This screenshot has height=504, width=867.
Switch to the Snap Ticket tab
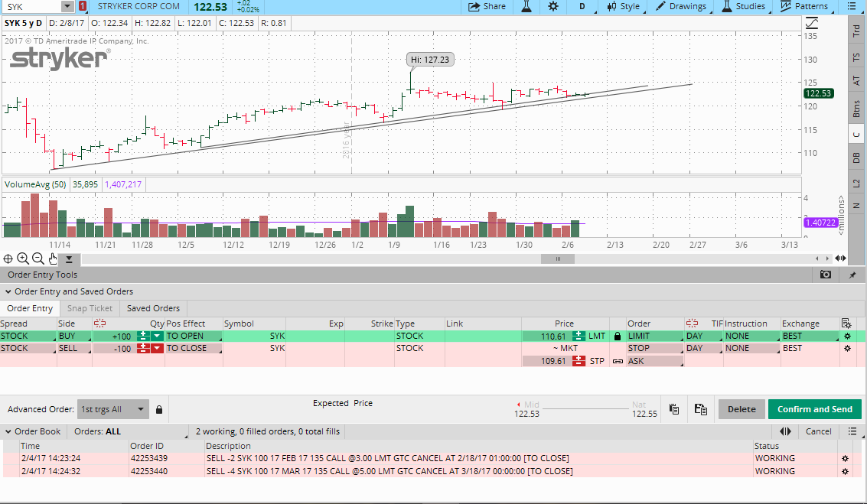(90, 308)
